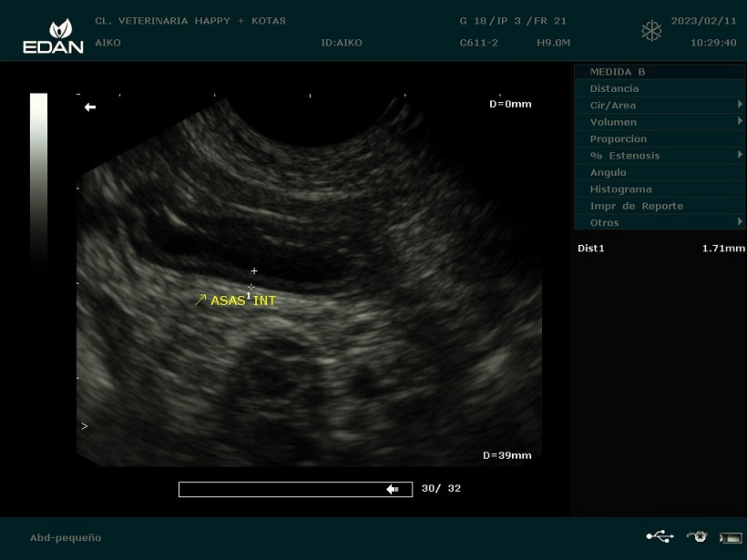Open the Cir/Area menu item
The image size is (747, 560).
click(660, 106)
